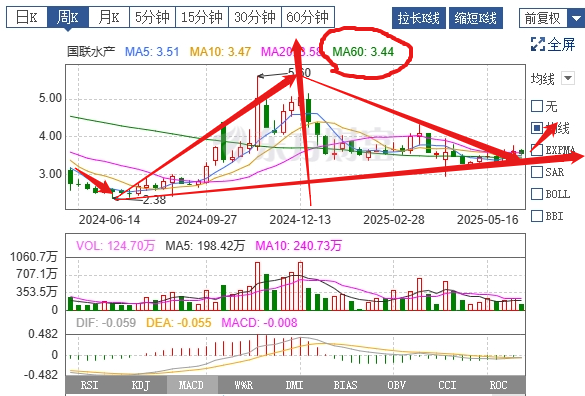Open the 前复权 dropdown arrow
The width and height of the screenshot is (585, 396).
[576, 18]
